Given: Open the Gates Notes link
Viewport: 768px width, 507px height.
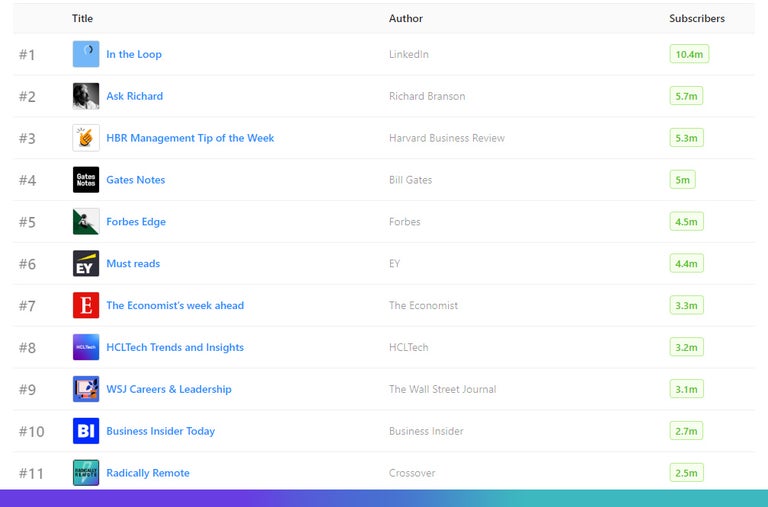Looking at the screenshot, I should point(136,180).
